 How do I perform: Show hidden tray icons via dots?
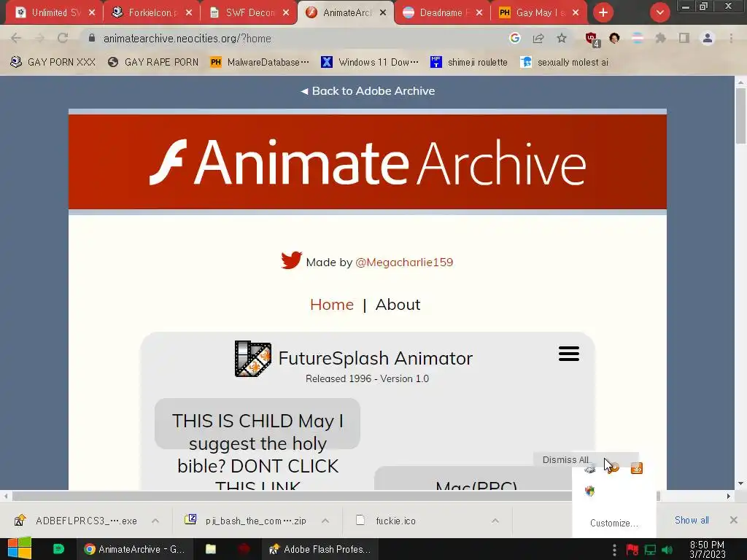coord(614,550)
